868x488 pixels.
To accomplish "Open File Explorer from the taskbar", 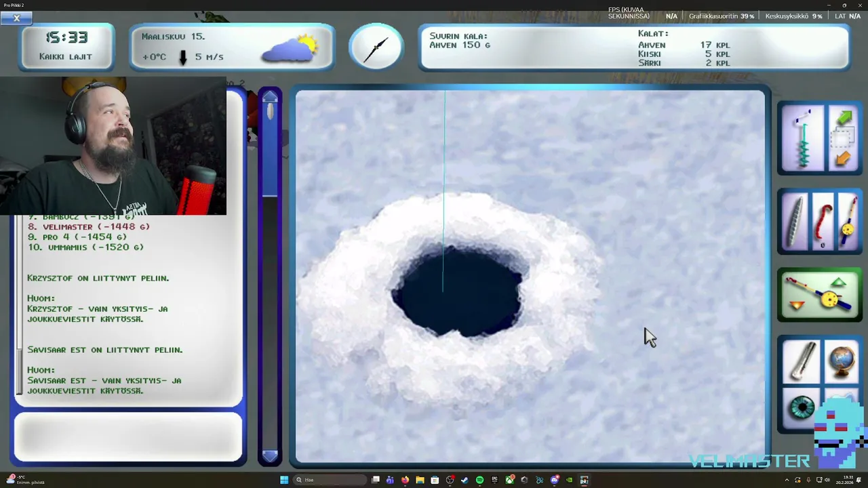I will point(420,480).
